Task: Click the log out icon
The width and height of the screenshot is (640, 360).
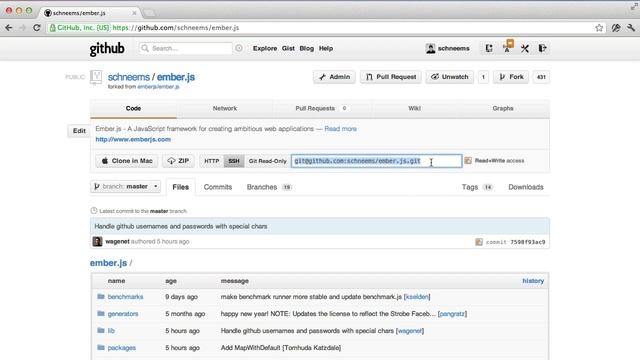Action: coord(542,48)
